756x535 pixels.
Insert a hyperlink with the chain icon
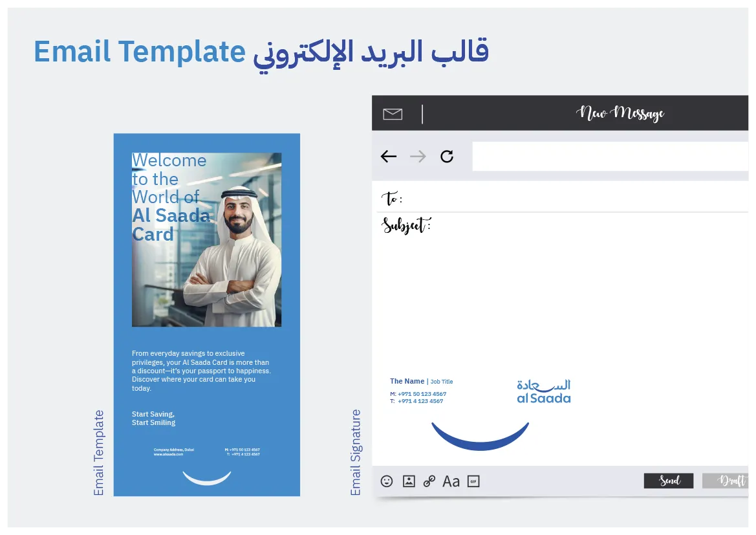point(429,481)
